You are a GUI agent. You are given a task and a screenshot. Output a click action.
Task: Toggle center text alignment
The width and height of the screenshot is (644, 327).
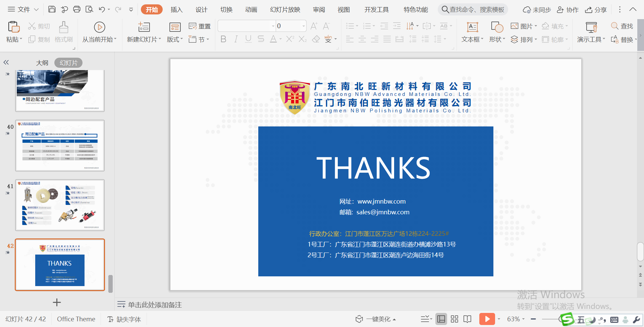pos(362,39)
